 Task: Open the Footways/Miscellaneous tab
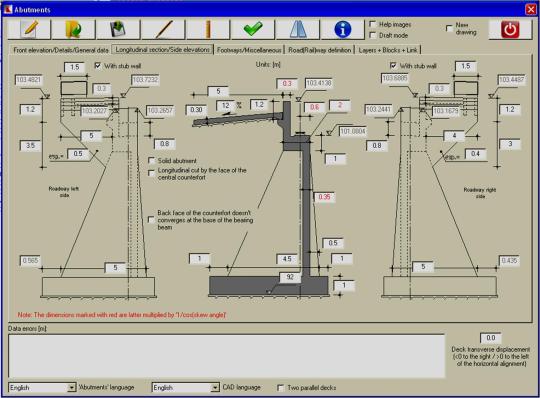(x=249, y=50)
